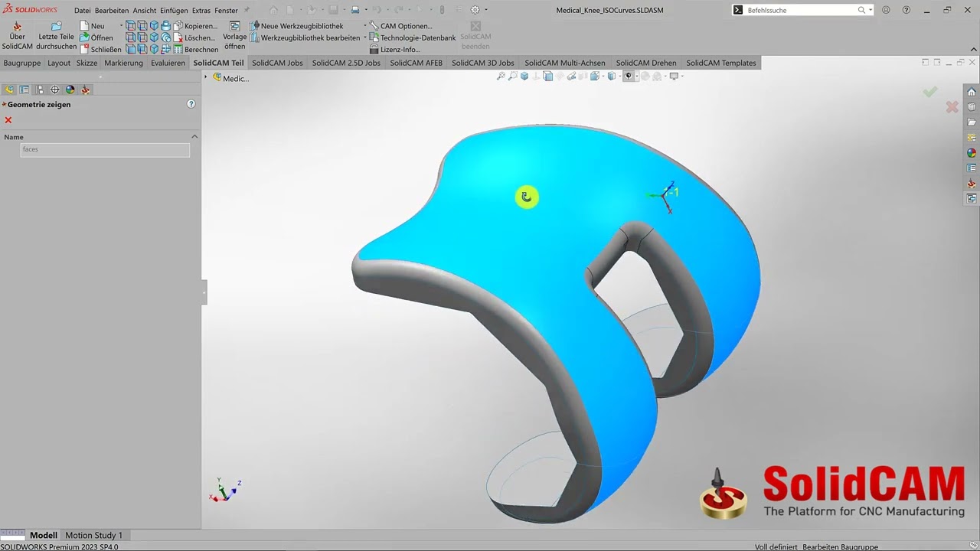Switch to SolidCAM Jobs tab
Image resolution: width=980 pixels, height=551 pixels.
[x=277, y=63]
